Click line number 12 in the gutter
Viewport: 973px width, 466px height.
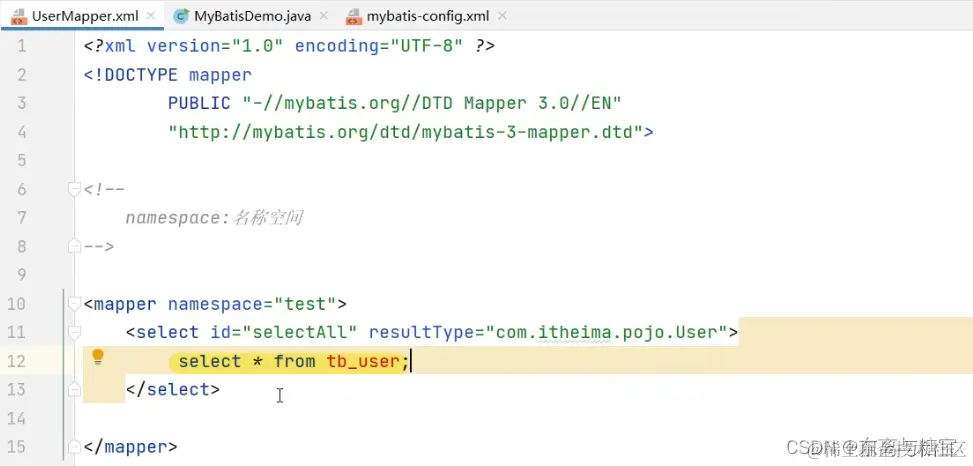16,361
